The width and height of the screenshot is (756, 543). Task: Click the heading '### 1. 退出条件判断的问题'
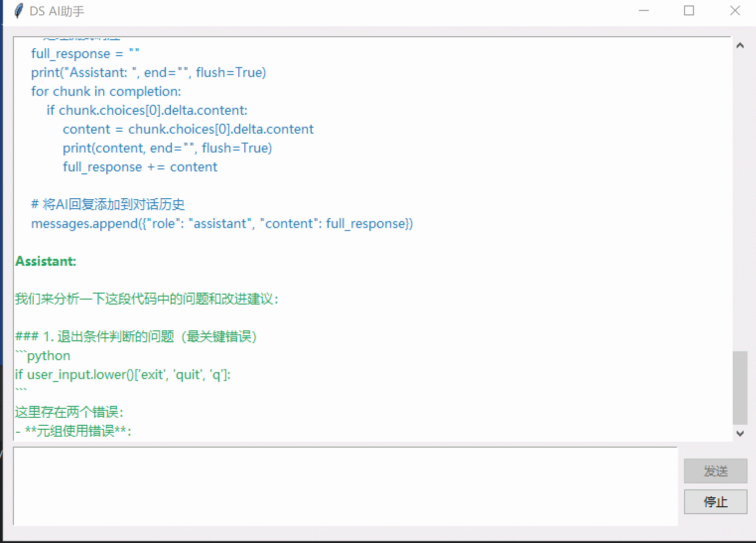point(136,337)
